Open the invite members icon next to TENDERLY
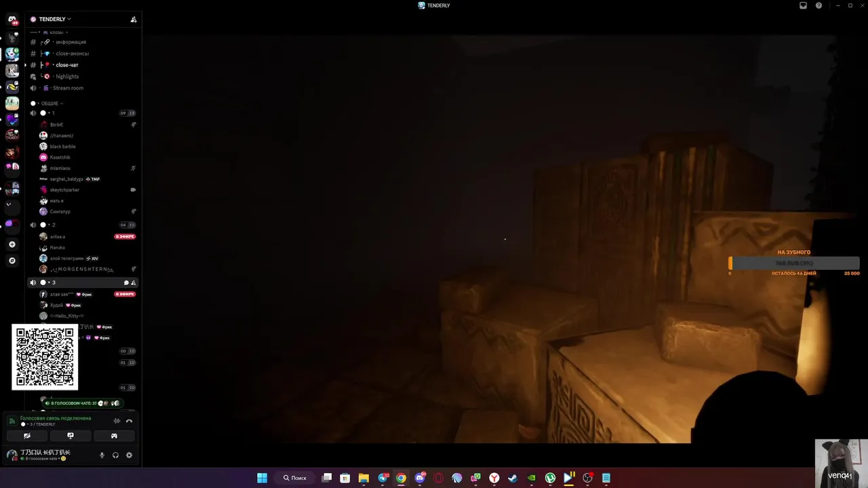 click(134, 20)
